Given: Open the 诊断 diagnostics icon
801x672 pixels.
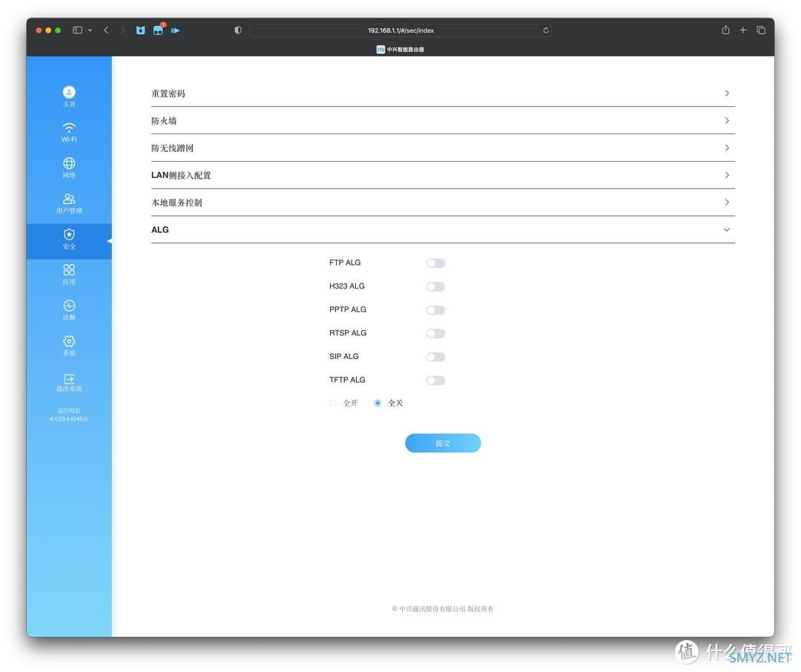Looking at the screenshot, I should [x=69, y=306].
